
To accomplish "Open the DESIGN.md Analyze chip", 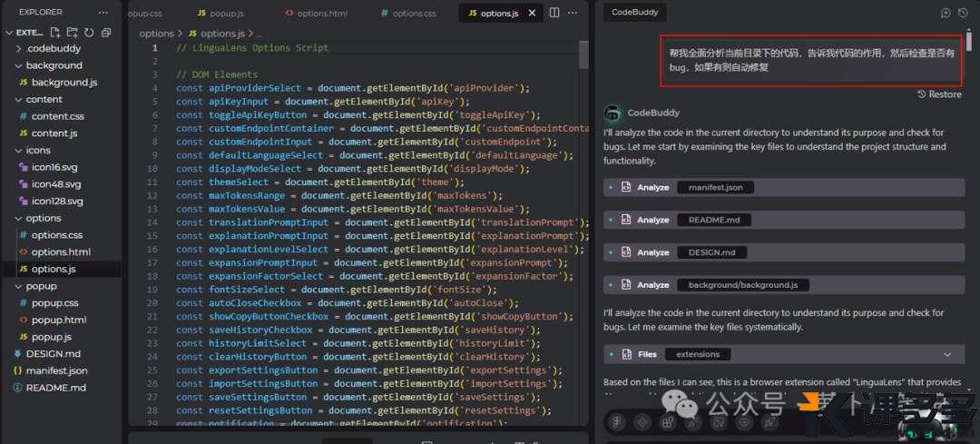I will 712,252.
